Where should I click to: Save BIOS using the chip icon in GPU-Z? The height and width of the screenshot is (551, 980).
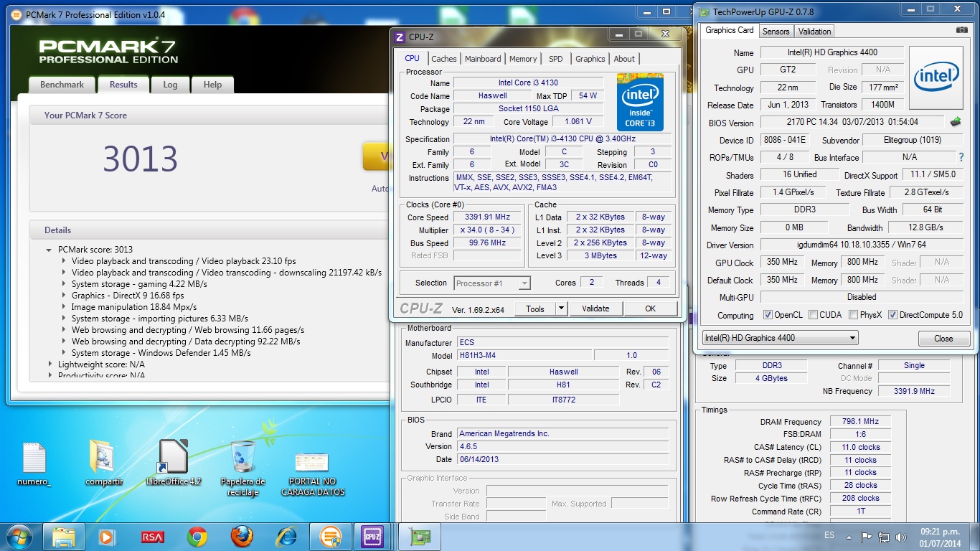point(956,122)
